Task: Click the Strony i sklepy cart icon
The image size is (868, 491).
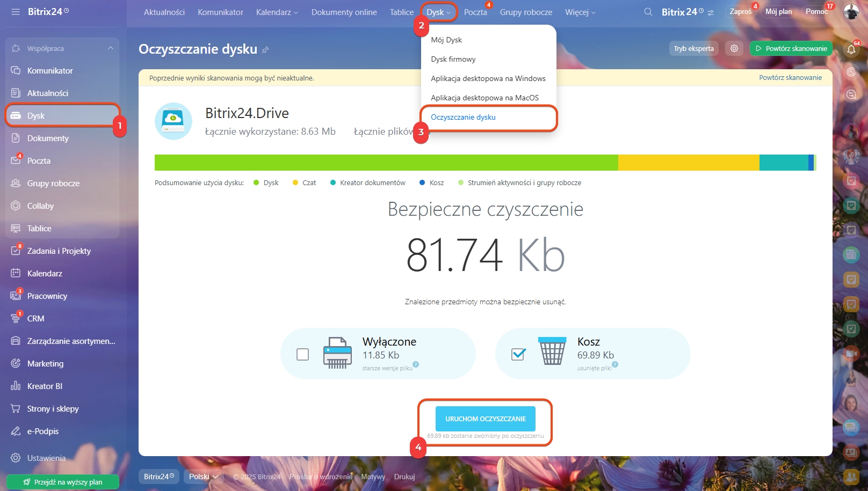Action: 16,408
